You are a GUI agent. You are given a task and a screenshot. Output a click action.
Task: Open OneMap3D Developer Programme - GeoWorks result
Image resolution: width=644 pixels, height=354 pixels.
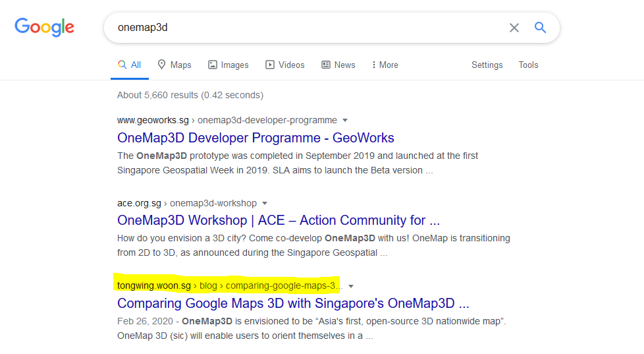pos(255,138)
